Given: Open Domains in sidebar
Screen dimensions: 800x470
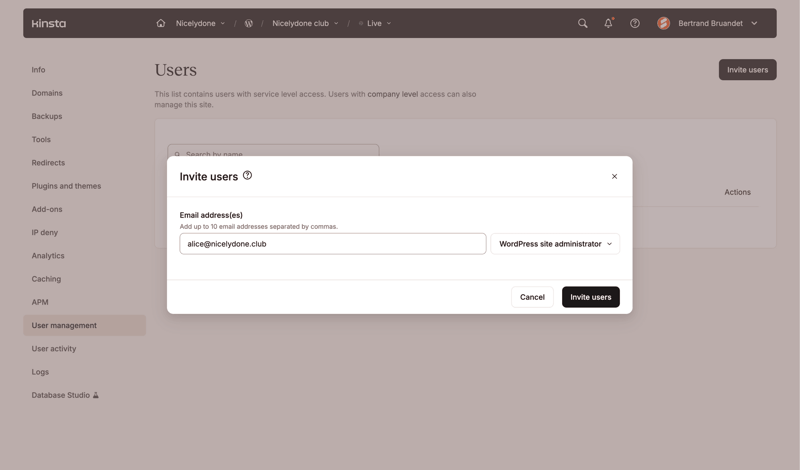Looking at the screenshot, I should pyautogui.click(x=47, y=93).
